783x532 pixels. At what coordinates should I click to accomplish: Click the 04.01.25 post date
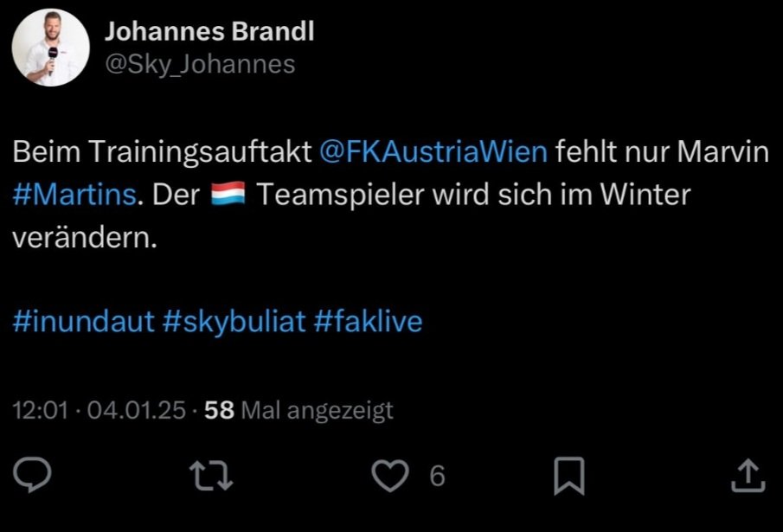(x=137, y=410)
